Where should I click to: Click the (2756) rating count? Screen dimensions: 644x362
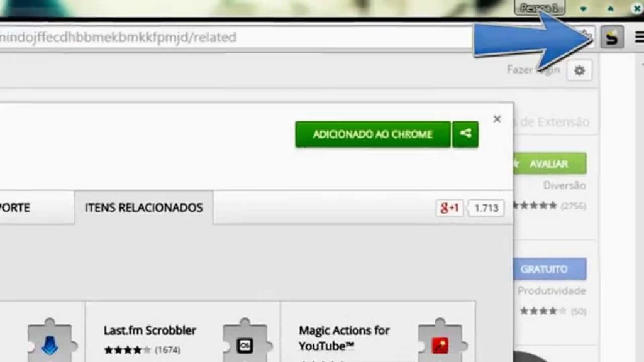point(574,206)
